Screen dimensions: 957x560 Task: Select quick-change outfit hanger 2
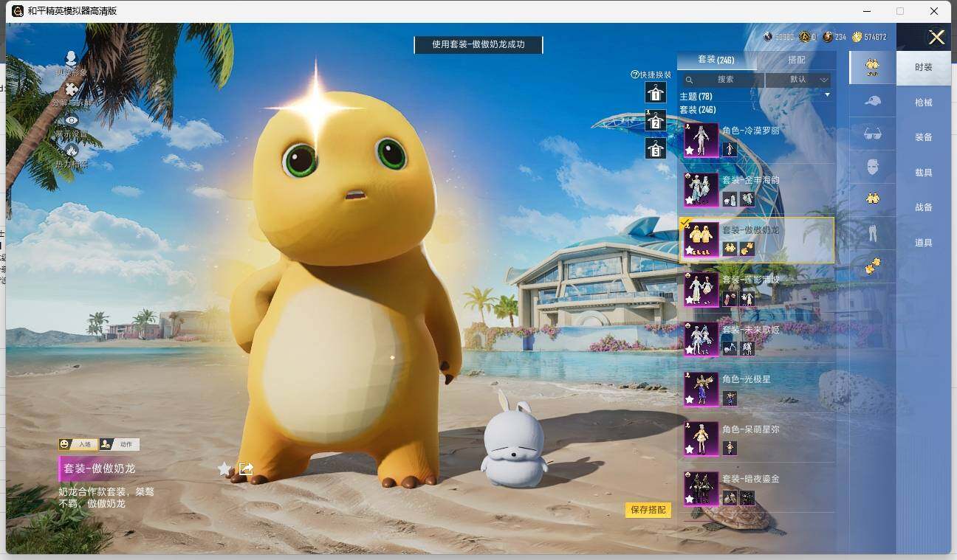coord(656,120)
